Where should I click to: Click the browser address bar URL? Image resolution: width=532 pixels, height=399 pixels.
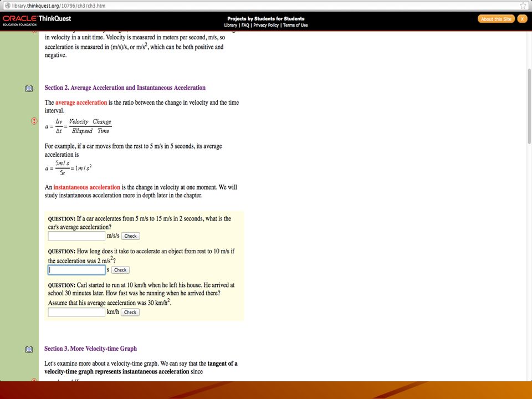(59, 6)
